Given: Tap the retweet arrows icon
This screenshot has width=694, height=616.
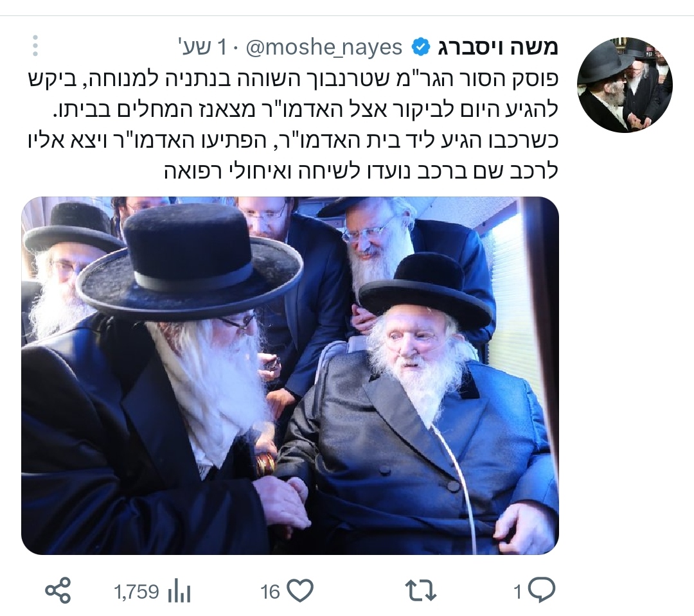Looking at the screenshot, I should [421, 591].
